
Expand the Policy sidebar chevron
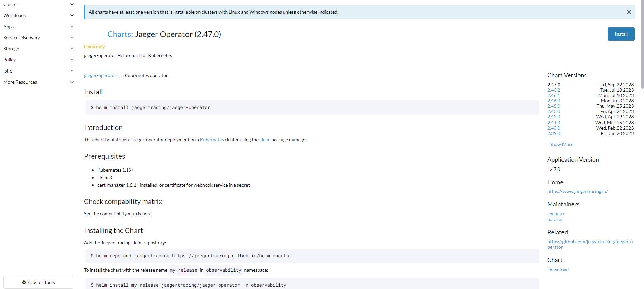(72, 60)
